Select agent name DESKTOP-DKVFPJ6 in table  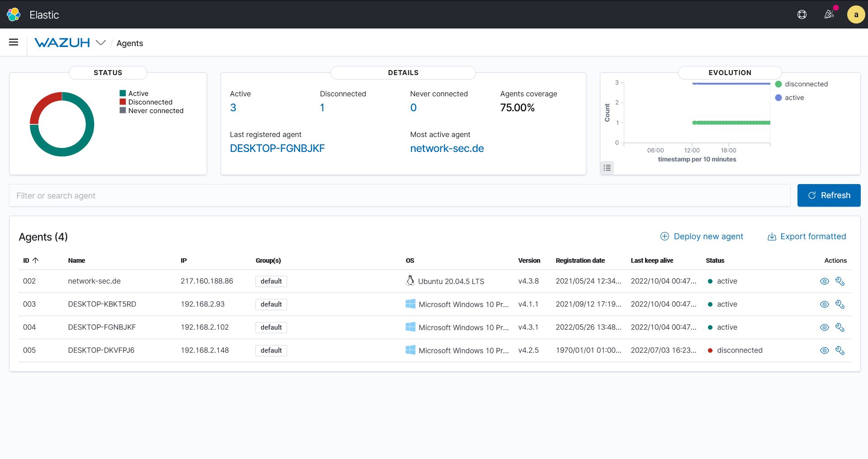pyautogui.click(x=101, y=350)
